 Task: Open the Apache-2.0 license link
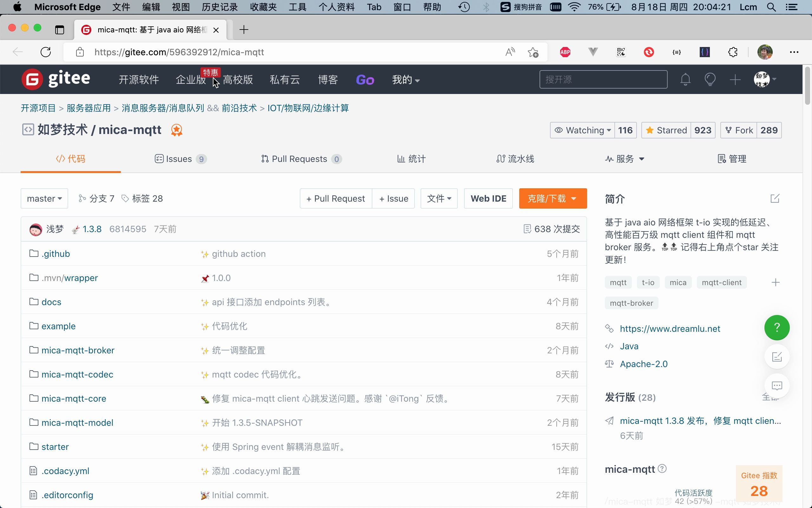pyautogui.click(x=644, y=364)
